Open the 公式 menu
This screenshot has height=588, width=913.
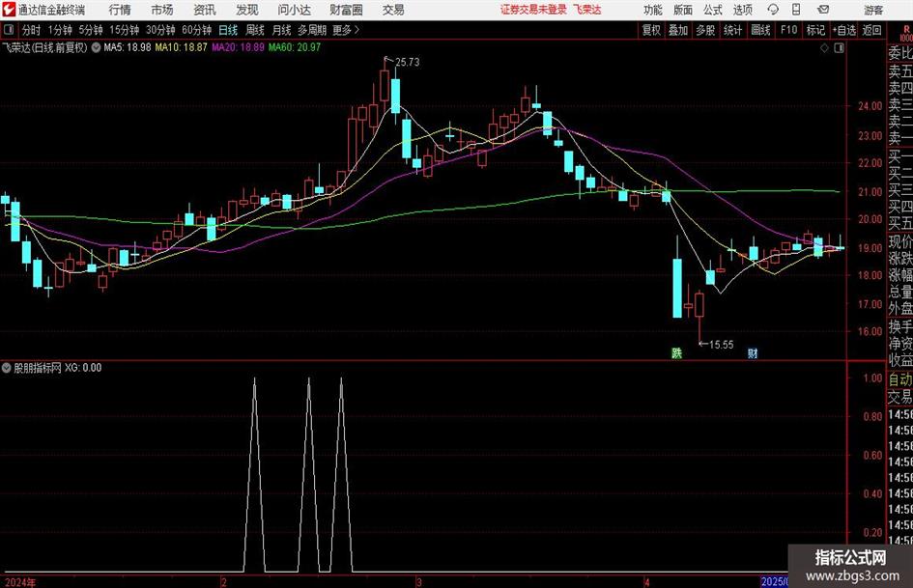713,10
